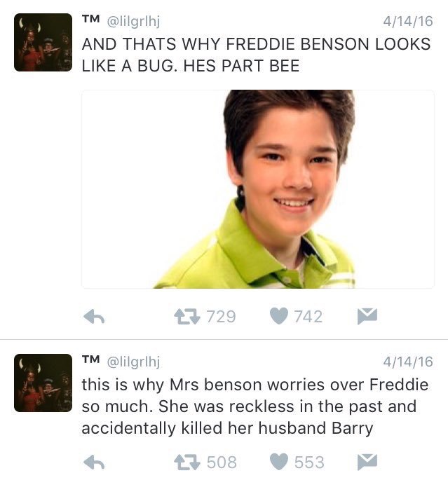Image resolution: width=448 pixels, height=480 pixels.
Task: Open TM display name on first tweet
Action: coord(90,19)
